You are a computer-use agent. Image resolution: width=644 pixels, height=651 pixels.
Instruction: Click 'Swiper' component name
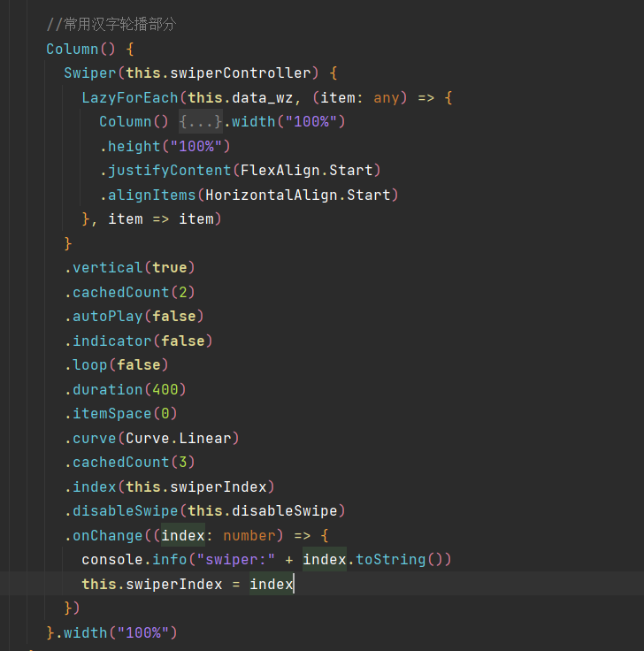(90, 73)
